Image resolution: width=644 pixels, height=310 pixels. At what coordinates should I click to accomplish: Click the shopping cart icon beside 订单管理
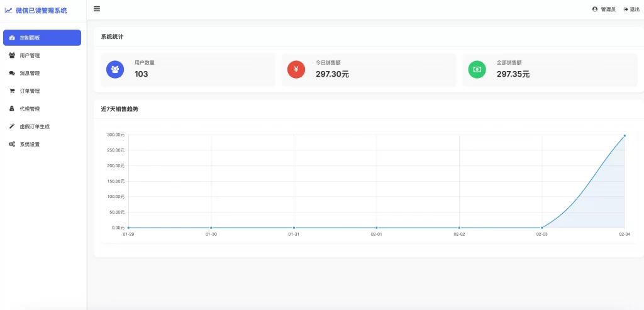[x=12, y=91]
